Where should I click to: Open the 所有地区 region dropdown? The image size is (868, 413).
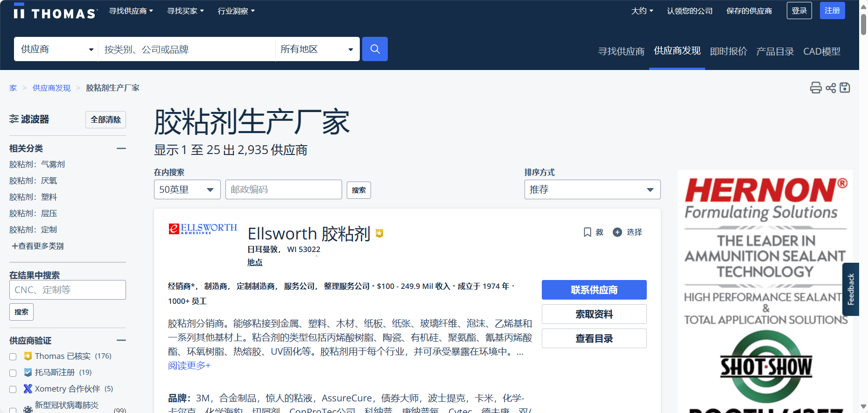pos(317,49)
